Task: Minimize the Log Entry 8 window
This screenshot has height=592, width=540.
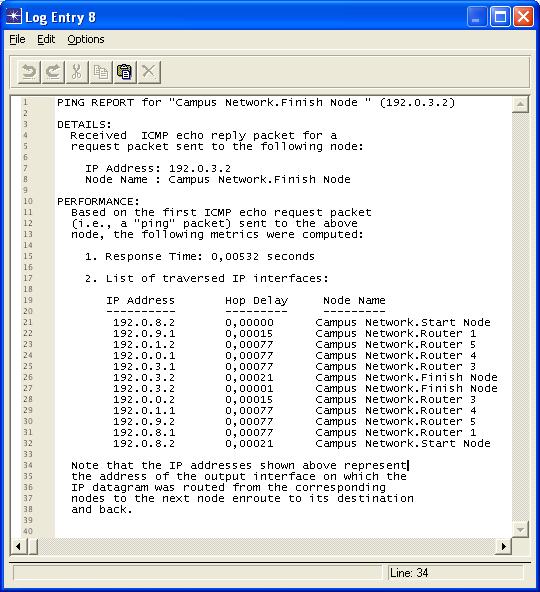Action: coord(476,17)
